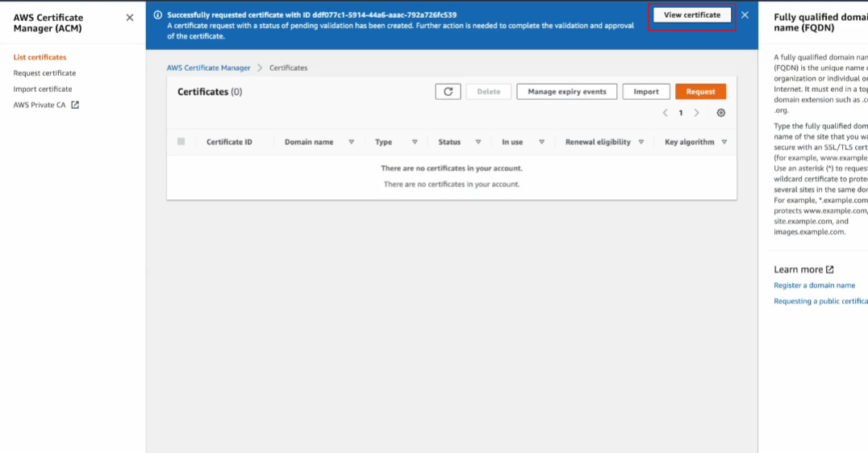This screenshot has height=453, width=868.
Task: Open List certificates in sidebar
Action: (40, 57)
